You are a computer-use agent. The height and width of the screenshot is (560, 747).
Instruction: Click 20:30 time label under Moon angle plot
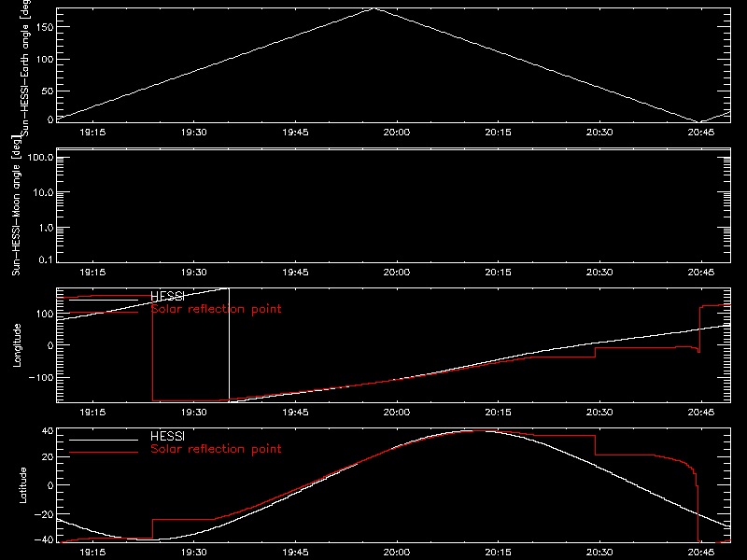click(x=599, y=273)
